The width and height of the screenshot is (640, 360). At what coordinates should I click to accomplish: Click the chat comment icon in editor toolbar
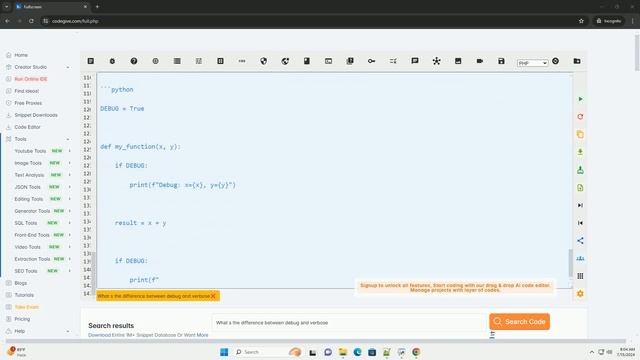(x=415, y=61)
